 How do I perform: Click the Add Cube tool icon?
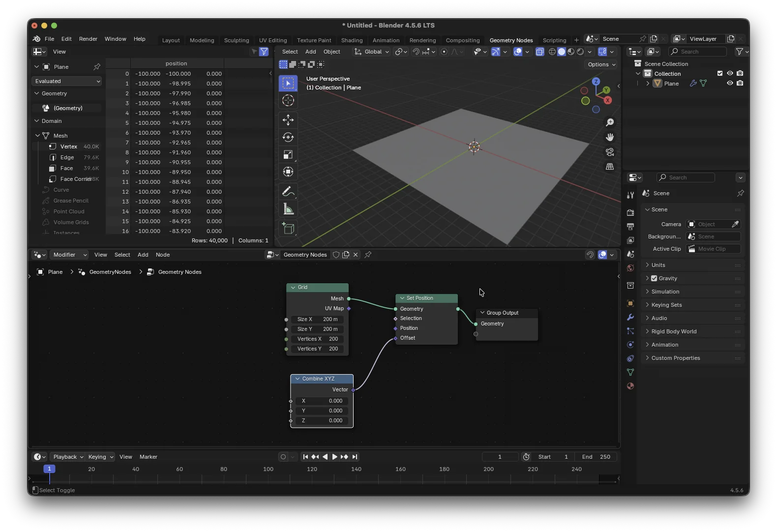(x=288, y=229)
